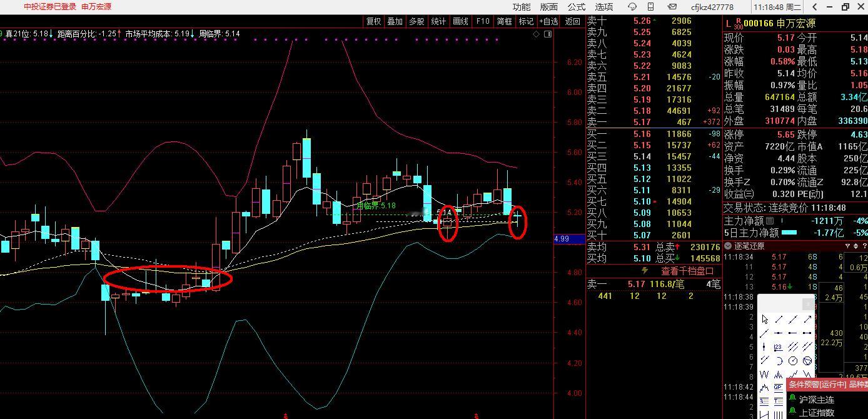Select the GP drawing tool
The width and height of the screenshot is (868, 419).
point(778,388)
